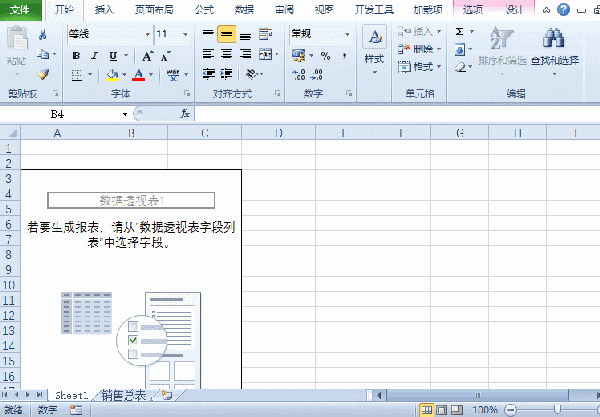Image resolution: width=600 pixels, height=417 pixels.
Task: Open 查找和选择 binoculars button
Action: (x=554, y=50)
